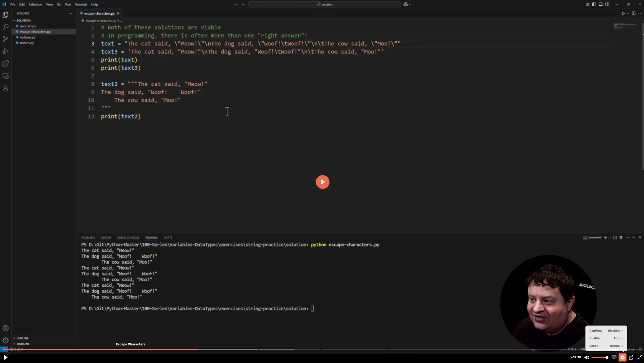
Task: Seek on the video progress bar
Action: 322,349
